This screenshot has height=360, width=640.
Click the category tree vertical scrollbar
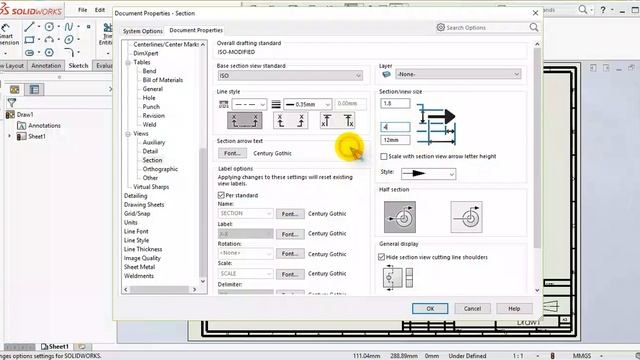tap(202, 212)
